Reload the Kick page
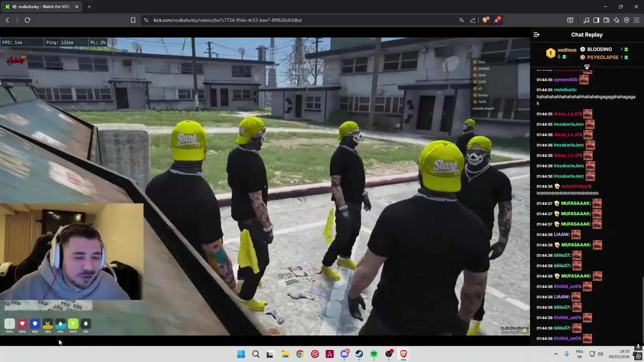This screenshot has height=362, width=644. click(27, 20)
